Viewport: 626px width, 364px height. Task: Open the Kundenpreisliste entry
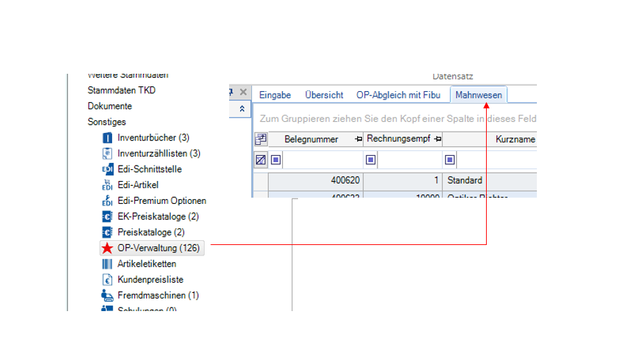[150, 280]
